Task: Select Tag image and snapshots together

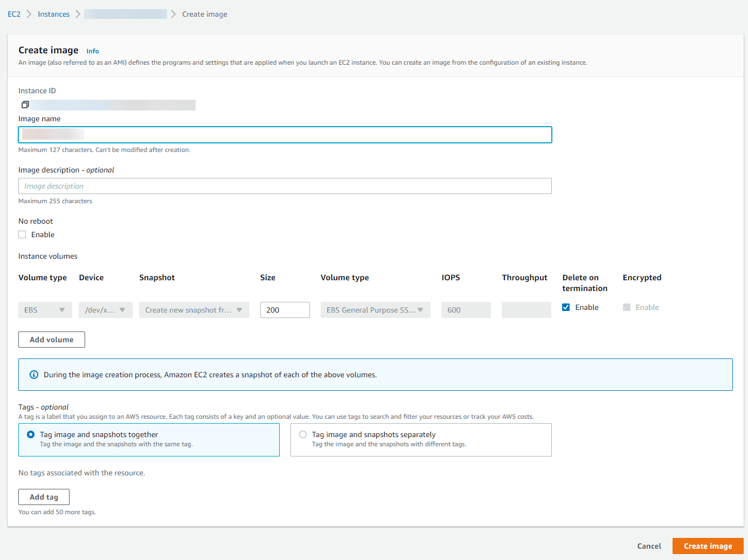Action: 31,434
